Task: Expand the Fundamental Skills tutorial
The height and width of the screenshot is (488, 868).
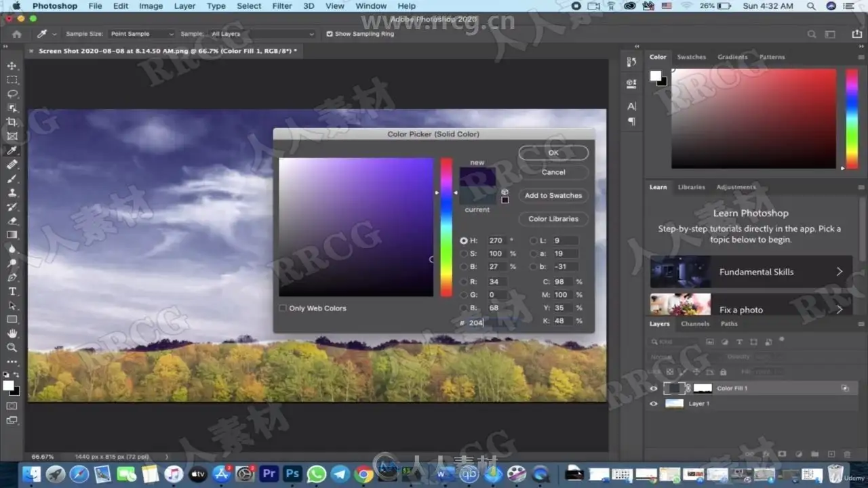Action: tap(839, 272)
